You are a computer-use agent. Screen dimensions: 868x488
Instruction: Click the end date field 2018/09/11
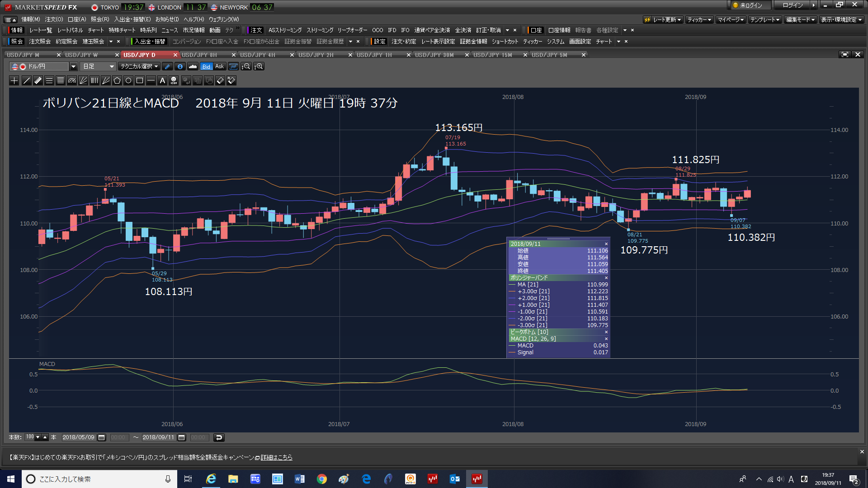tap(158, 437)
